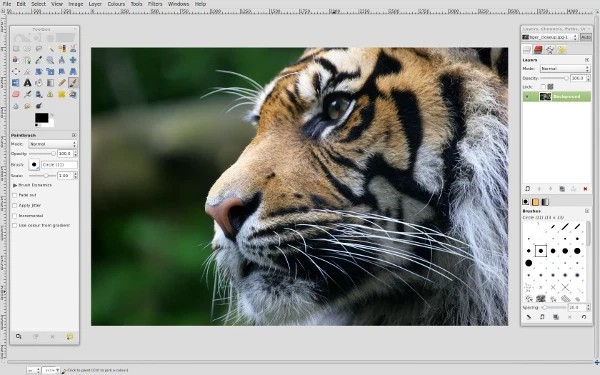Select the Move tool
Screen dimensions: 600x375
point(73,60)
